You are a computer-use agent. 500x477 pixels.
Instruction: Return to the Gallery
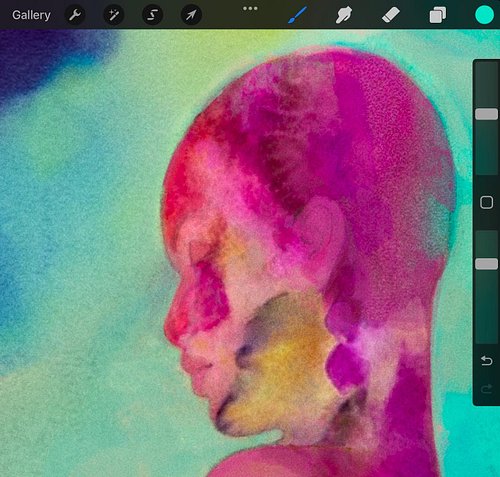(31, 15)
